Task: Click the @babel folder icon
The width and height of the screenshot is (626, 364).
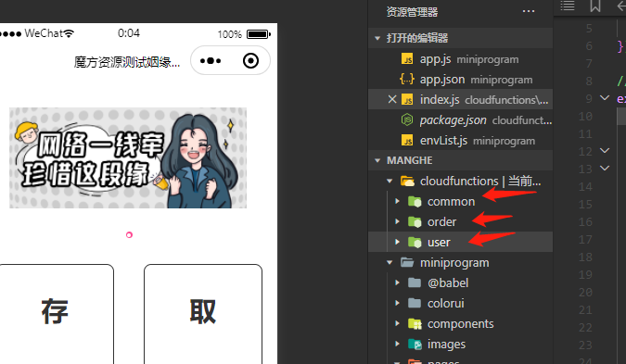Action: click(x=415, y=282)
